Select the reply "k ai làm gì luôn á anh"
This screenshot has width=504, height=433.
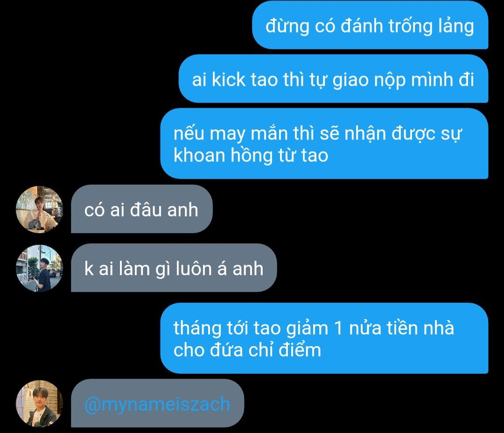click(x=174, y=268)
